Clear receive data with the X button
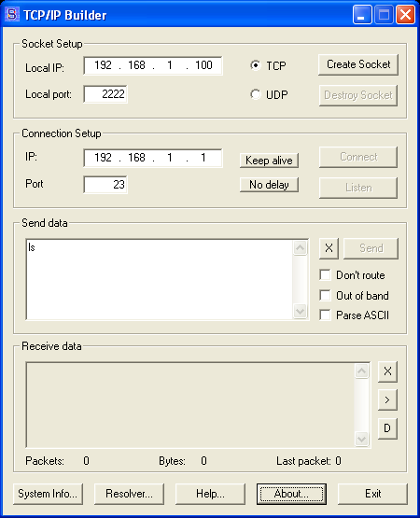Viewport: 420px width, 518px height. pyautogui.click(x=387, y=371)
